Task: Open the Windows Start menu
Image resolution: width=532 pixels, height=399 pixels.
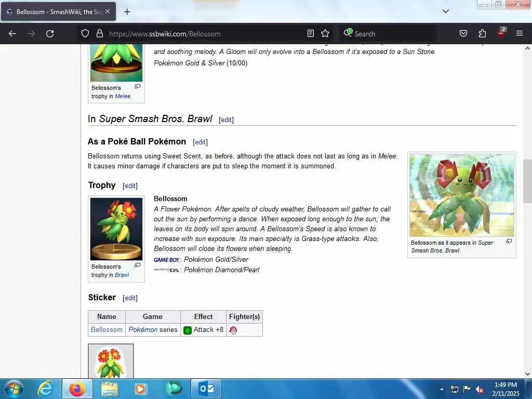Action: pos(14,389)
